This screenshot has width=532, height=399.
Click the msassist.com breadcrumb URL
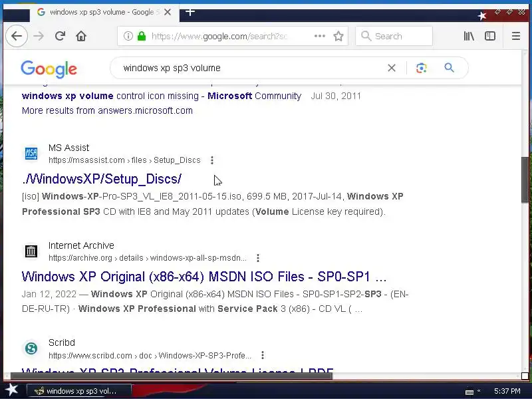(124, 160)
